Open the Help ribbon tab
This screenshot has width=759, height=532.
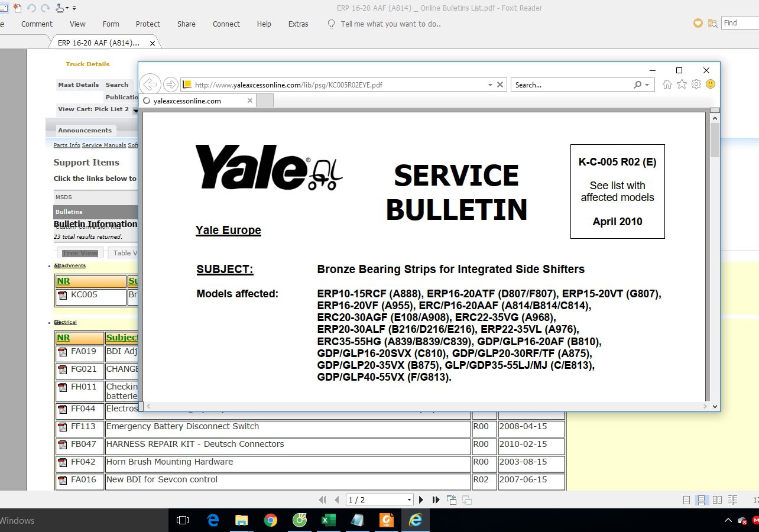[x=264, y=24]
